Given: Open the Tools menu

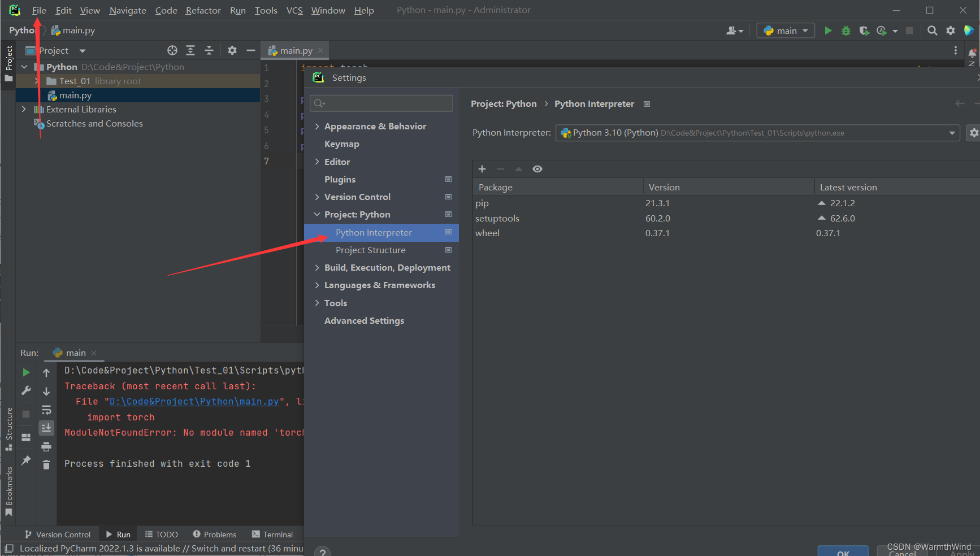Looking at the screenshot, I should [x=266, y=10].
